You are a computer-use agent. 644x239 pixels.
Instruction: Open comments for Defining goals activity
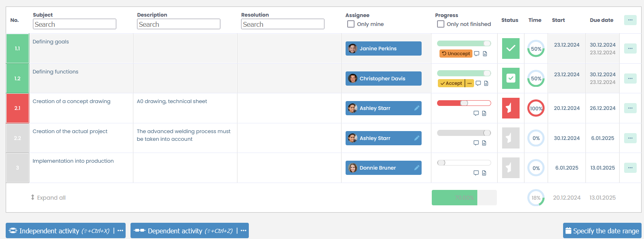pos(476,54)
